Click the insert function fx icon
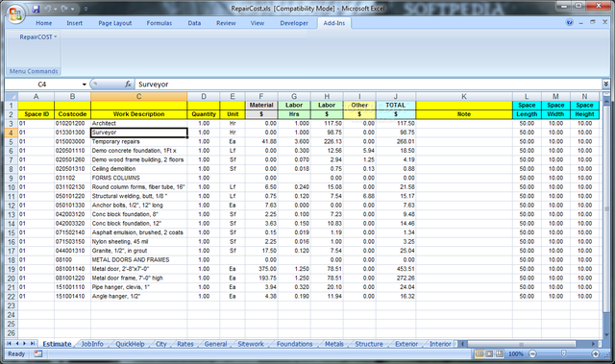The width and height of the screenshot is (615, 364). pos(128,84)
